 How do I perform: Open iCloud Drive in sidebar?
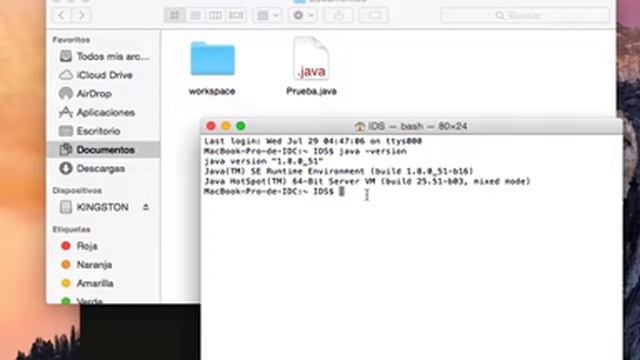(x=104, y=75)
